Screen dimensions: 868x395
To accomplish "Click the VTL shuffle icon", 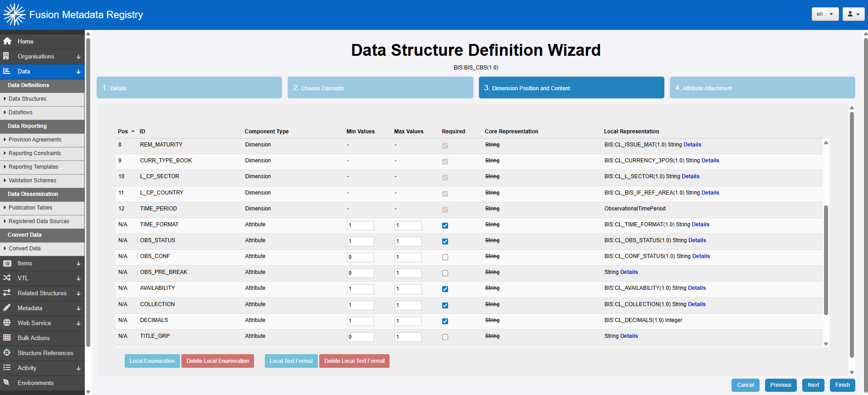I will pos(7,278).
